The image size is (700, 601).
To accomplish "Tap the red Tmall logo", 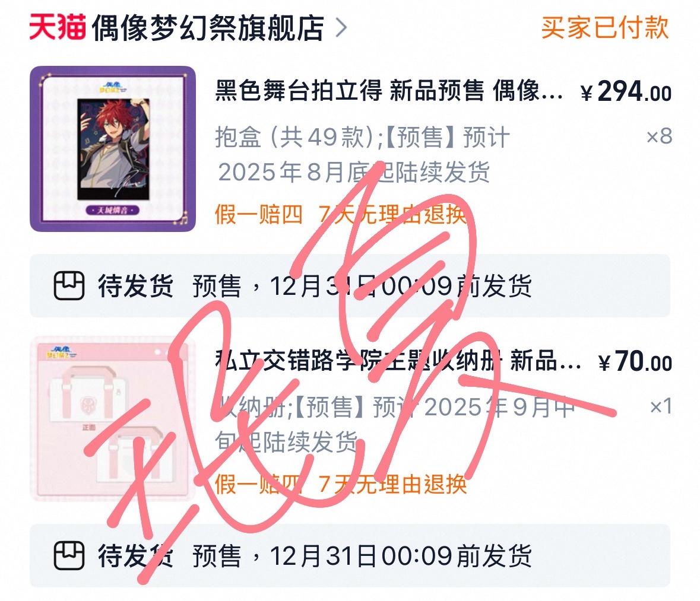I will pyautogui.click(x=58, y=27).
